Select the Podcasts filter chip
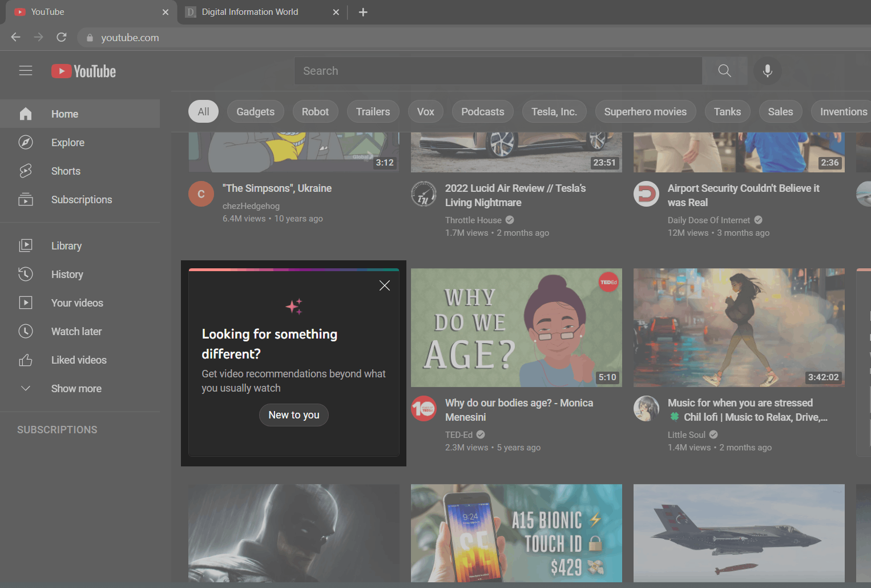871x588 pixels. click(x=482, y=111)
